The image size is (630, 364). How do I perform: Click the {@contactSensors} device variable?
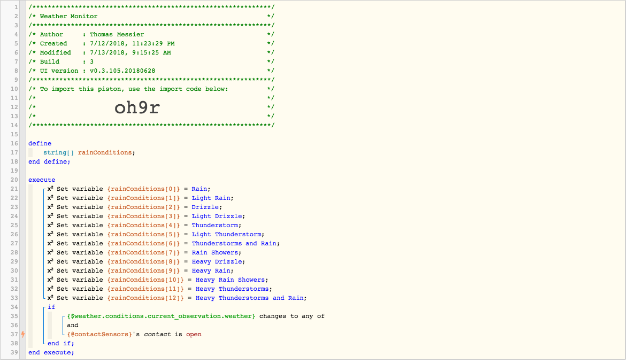tap(99, 334)
